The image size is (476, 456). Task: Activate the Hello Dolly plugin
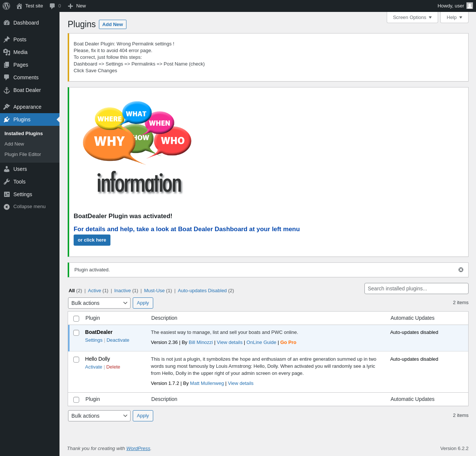point(94,367)
